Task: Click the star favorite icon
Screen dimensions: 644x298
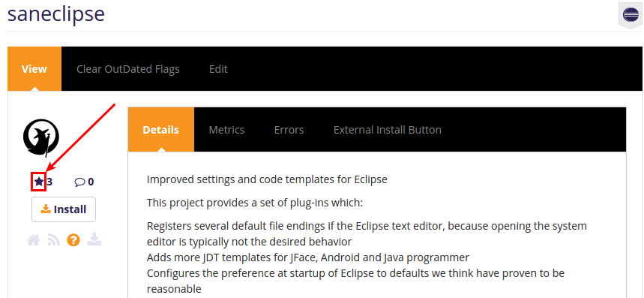Action: (38, 182)
